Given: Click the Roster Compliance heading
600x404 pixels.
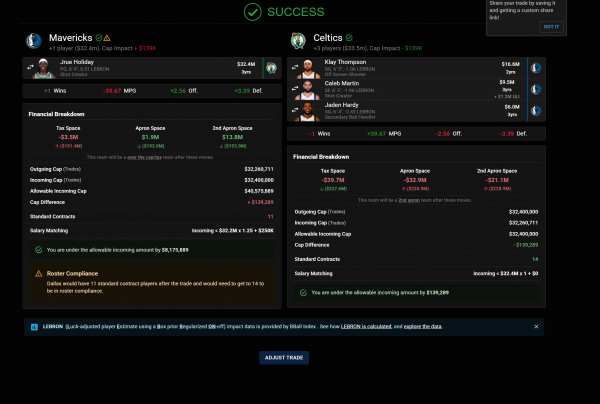Looking at the screenshot, I should click(72, 274).
